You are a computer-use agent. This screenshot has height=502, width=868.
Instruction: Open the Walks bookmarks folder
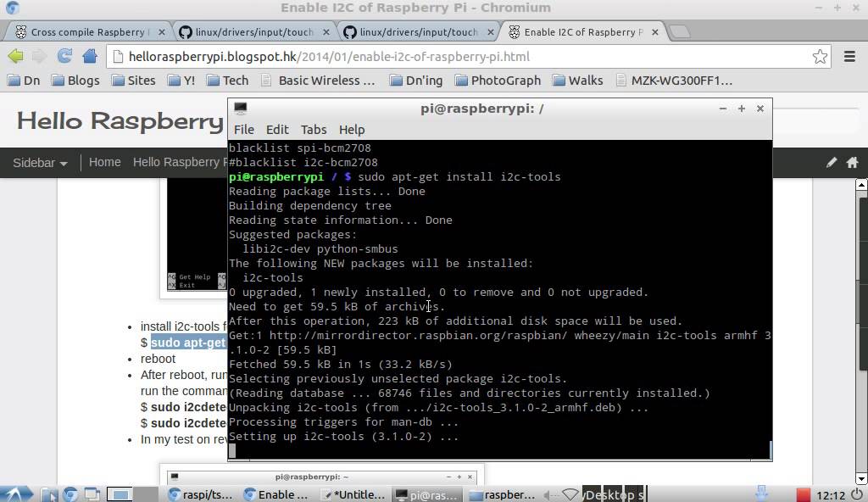pos(578,81)
